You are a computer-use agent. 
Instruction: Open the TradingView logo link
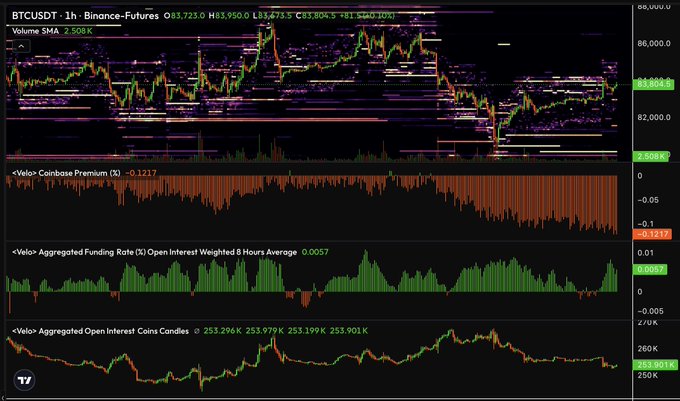[x=24, y=380]
